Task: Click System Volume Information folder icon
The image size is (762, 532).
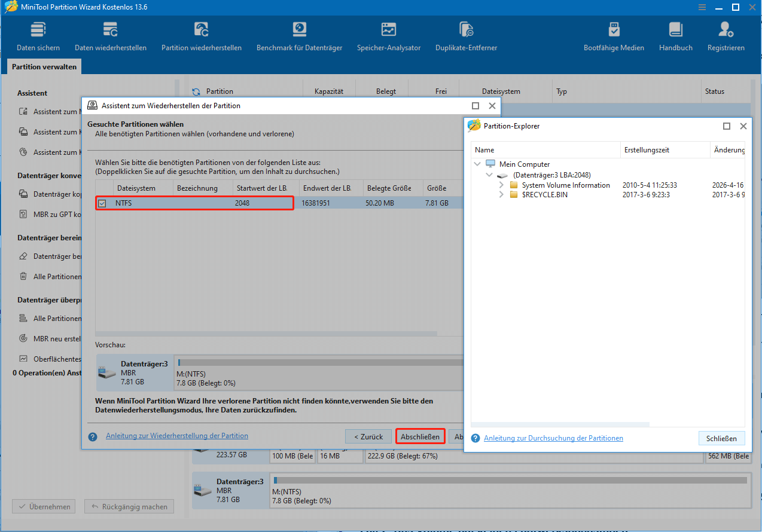Action: (x=513, y=185)
